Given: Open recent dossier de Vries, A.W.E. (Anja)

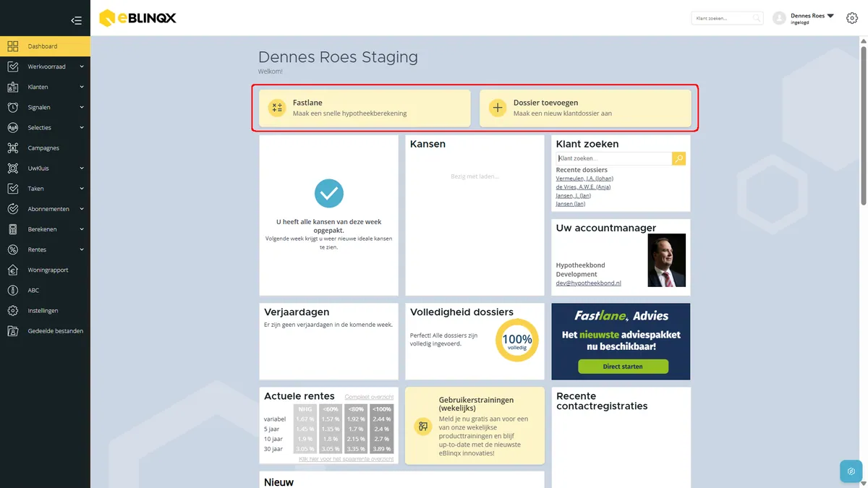Looking at the screenshot, I should (583, 187).
